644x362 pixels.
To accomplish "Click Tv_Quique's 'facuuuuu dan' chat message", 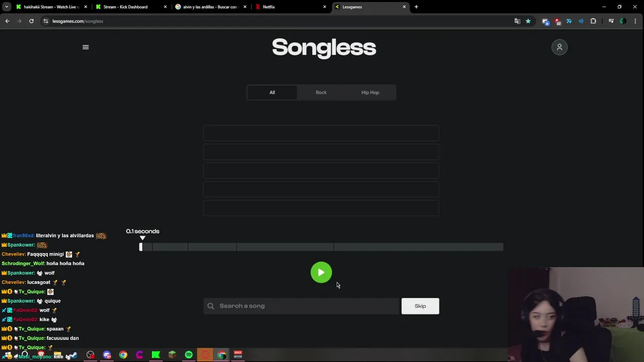I will [62, 338].
